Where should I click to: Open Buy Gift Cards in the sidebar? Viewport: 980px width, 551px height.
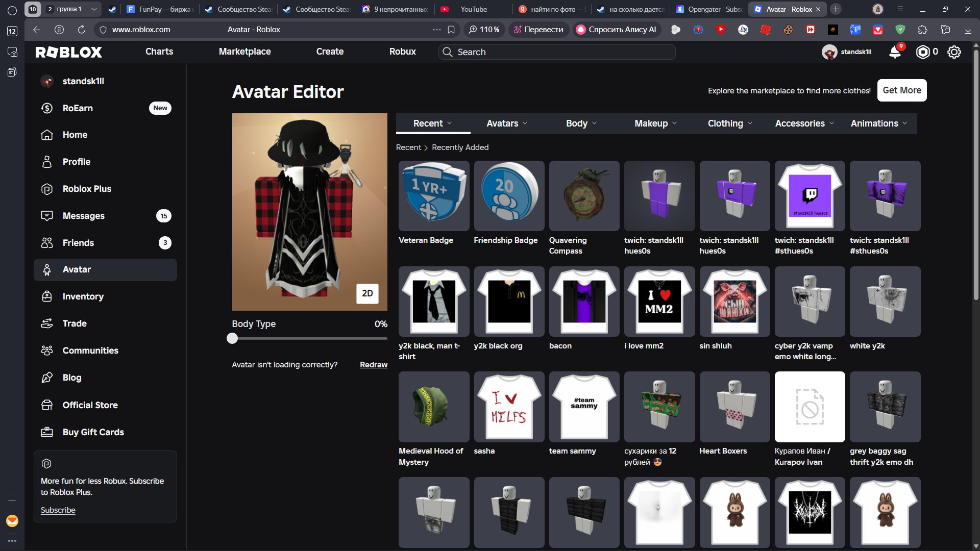pos(105,432)
